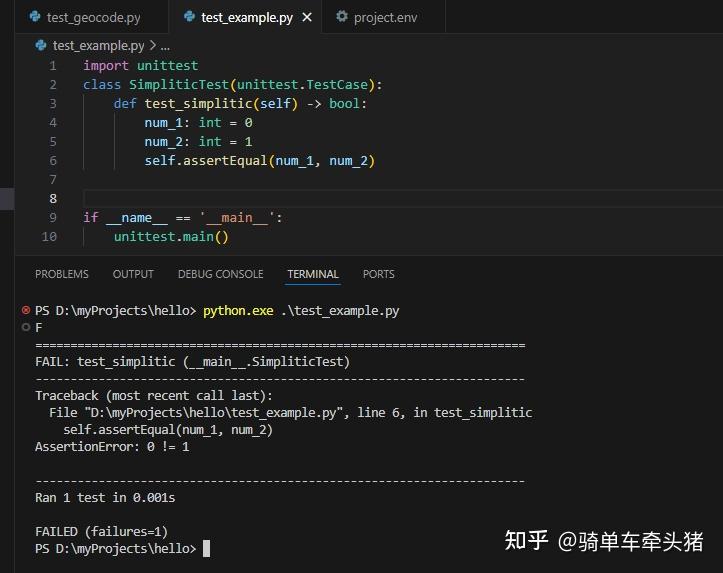Select the TERMINAL panel tab

tap(313, 274)
